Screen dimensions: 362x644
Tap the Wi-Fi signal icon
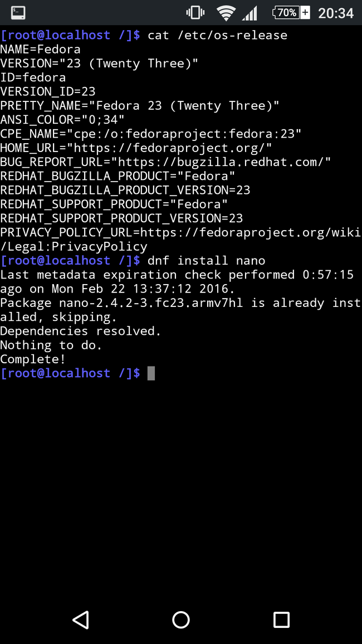click(x=226, y=12)
